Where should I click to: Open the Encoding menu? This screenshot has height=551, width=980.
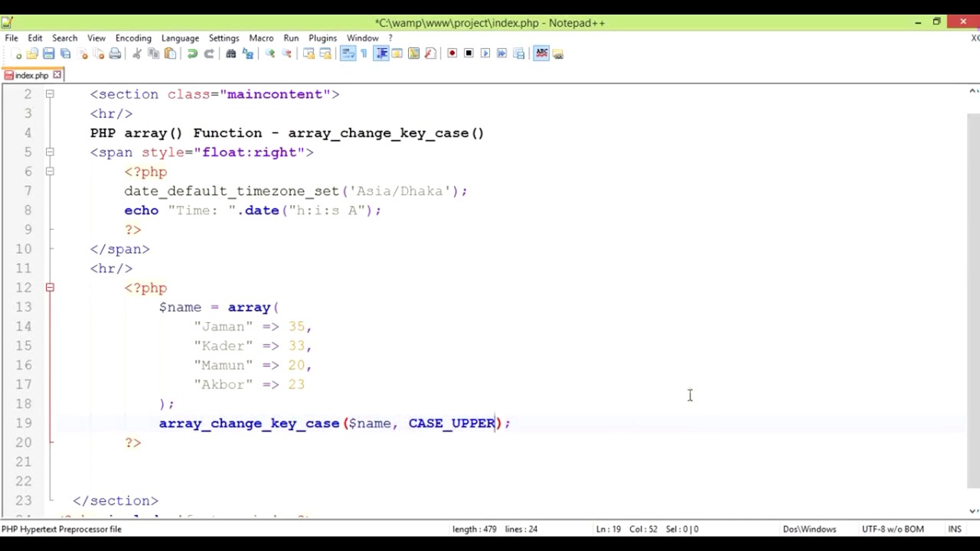[133, 37]
